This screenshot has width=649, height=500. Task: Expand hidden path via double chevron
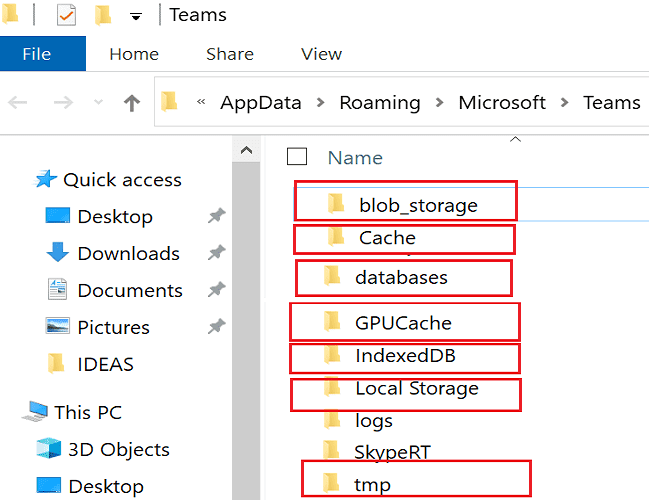(201, 101)
